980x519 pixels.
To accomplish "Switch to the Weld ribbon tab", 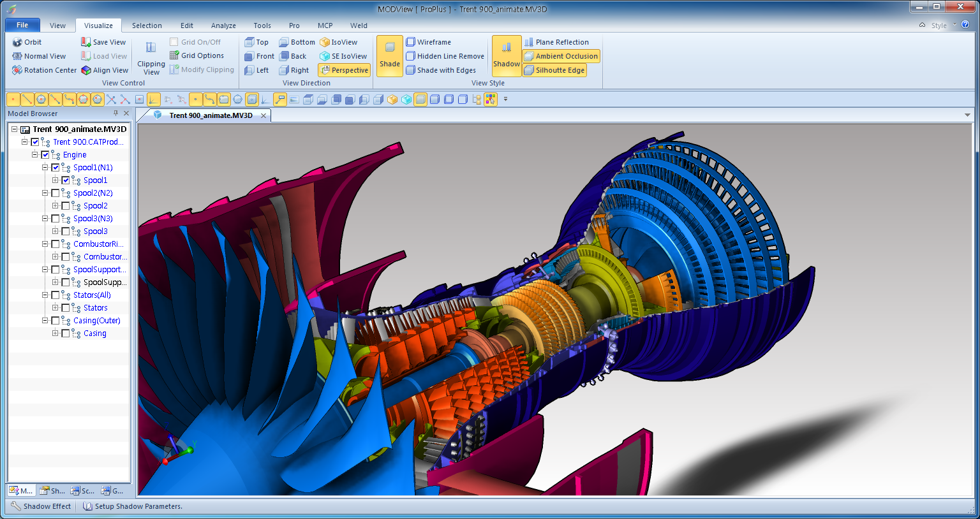I will (359, 26).
